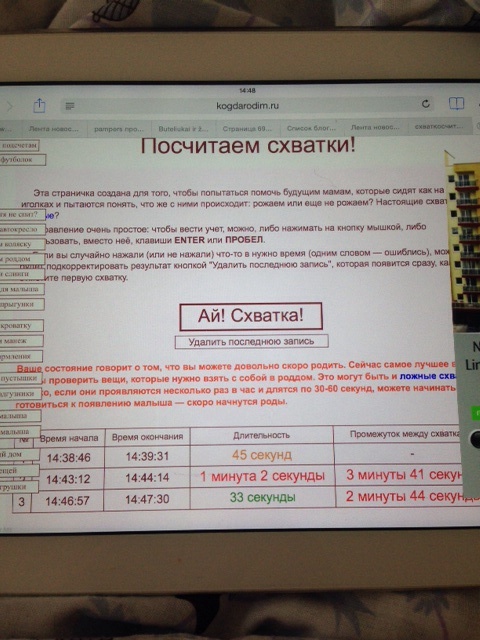Viewport: 480px width, 640px height.
Task: Click the bold 'ПРОБЕЛ' word in instructions
Action: point(244,240)
